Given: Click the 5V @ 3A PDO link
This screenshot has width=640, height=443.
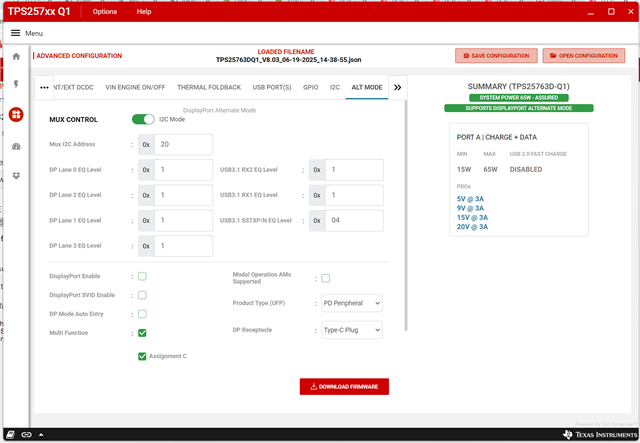Looking at the screenshot, I should (x=470, y=199).
